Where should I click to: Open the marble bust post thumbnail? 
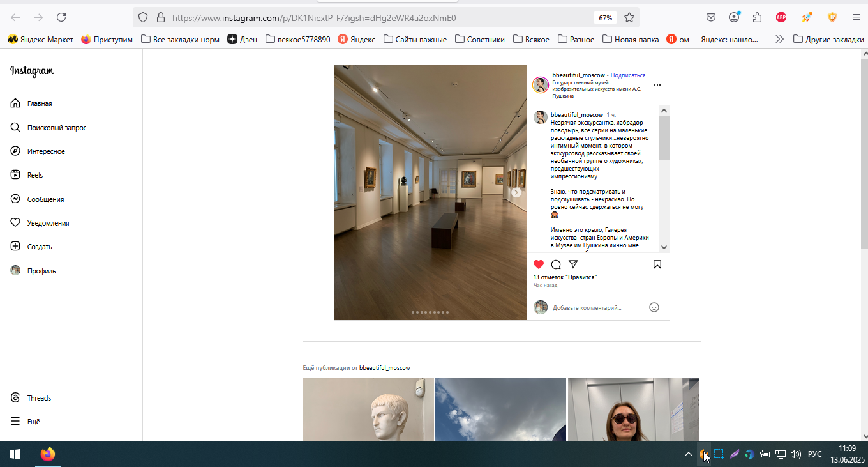(368, 410)
